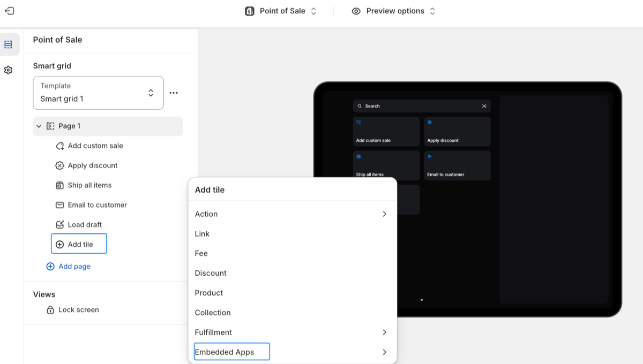Screen dimensions: 643x364
Task: Open the Smart grid 1 template selector
Action: coord(99,93)
